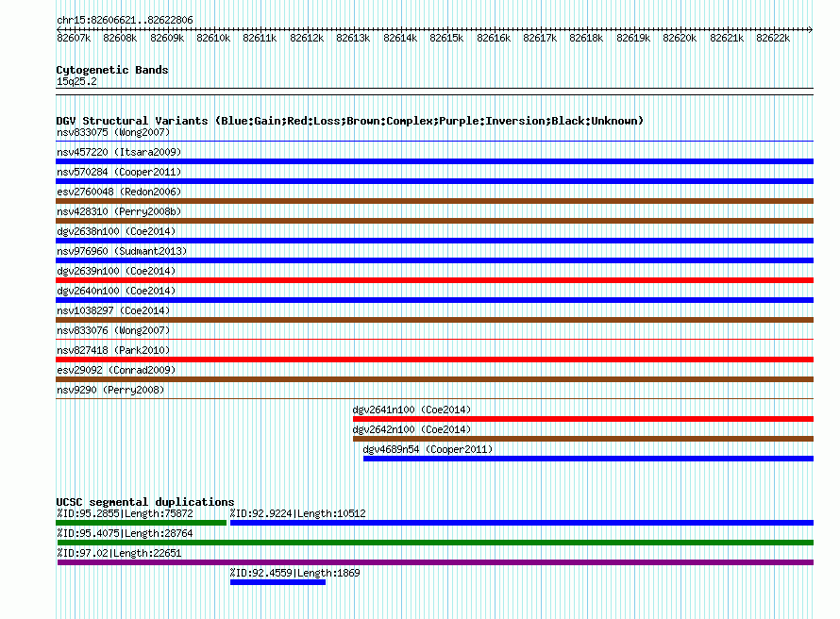
Task: Click the DGV Structural Variants track title
Action: click(x=349, y=121)
